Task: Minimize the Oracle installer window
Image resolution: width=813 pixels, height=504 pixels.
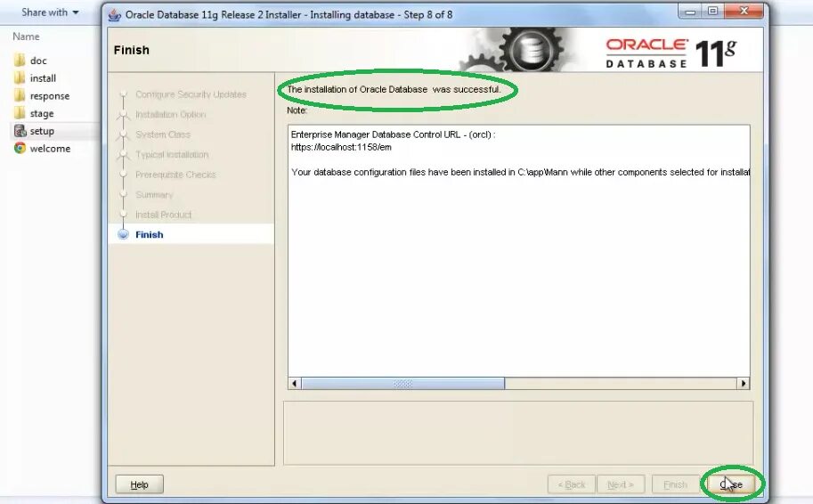Action: [690, 12]
